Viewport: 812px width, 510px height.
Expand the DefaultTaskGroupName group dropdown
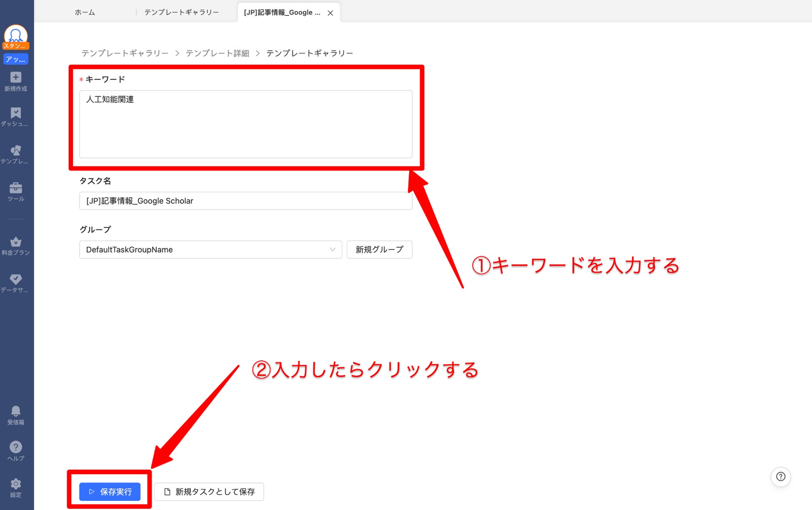point(210,250)
